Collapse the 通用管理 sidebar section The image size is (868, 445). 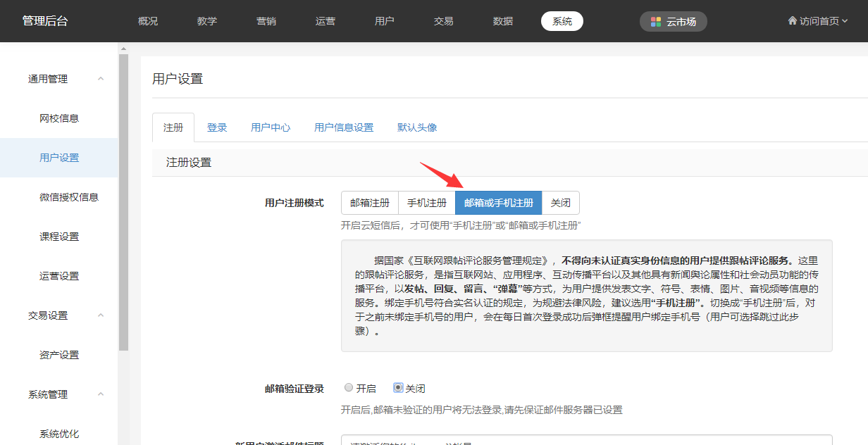coord(101,79)
